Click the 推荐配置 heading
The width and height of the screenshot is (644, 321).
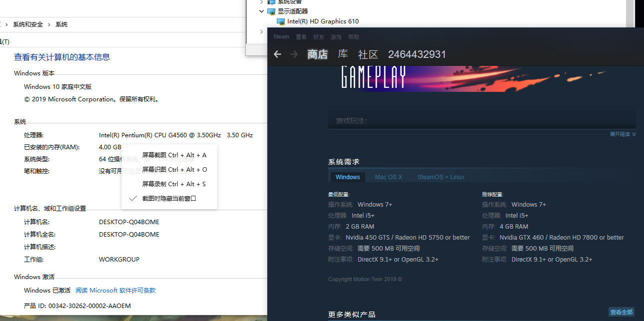[x=493, y=195]
